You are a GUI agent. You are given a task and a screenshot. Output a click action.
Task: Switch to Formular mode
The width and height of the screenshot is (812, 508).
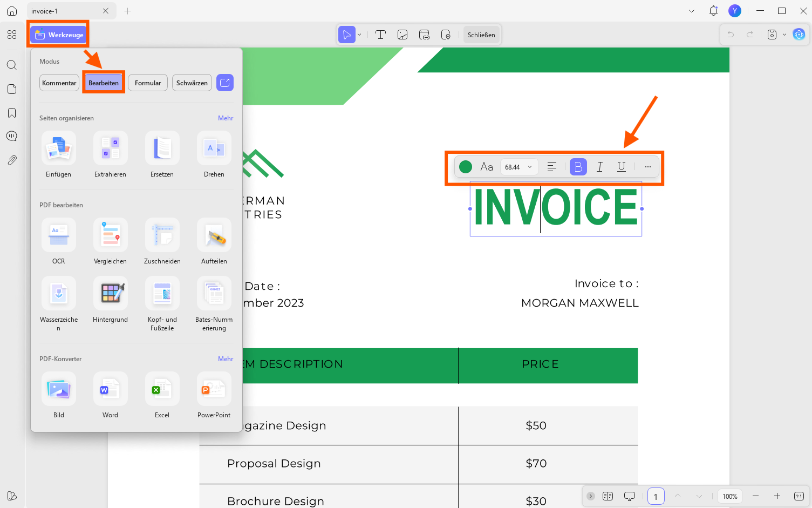[148, 83]
